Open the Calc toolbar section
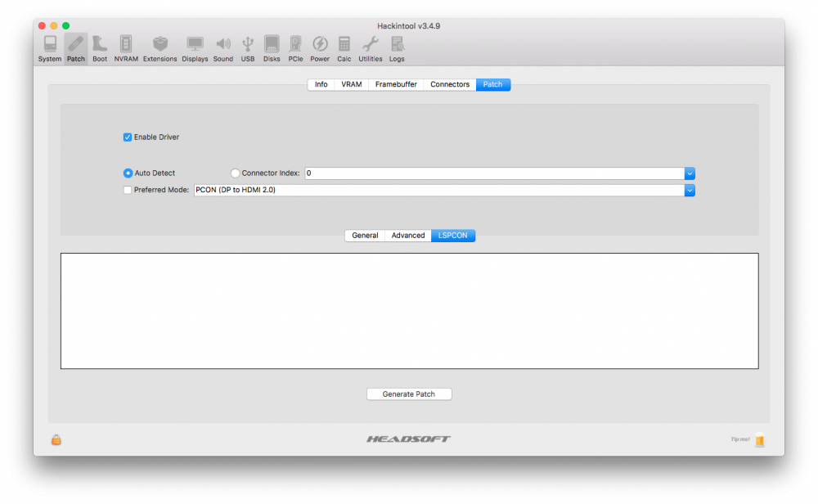The image size is (818, 504). 344,49
